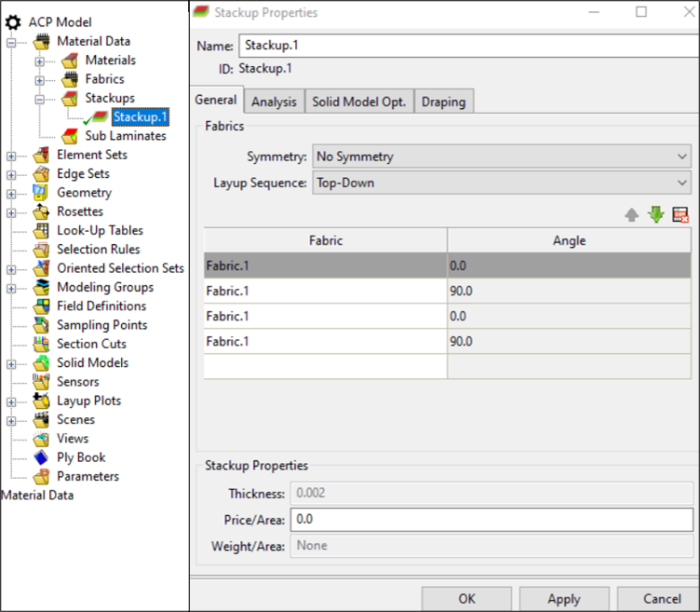The image size is (700, 612).
Task: Click the Price/Area input field
Action: (x=491, y=520)
